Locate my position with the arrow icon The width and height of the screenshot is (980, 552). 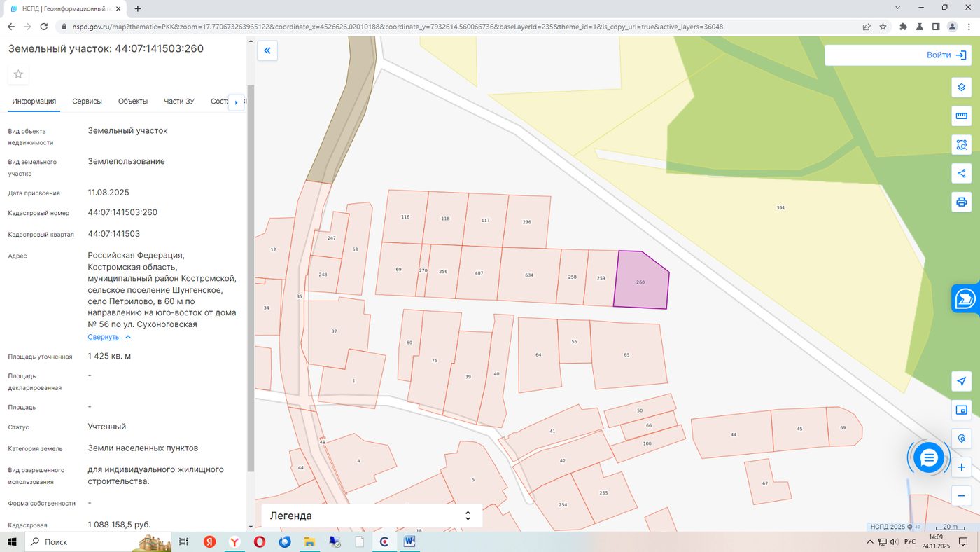pos(961,381)
